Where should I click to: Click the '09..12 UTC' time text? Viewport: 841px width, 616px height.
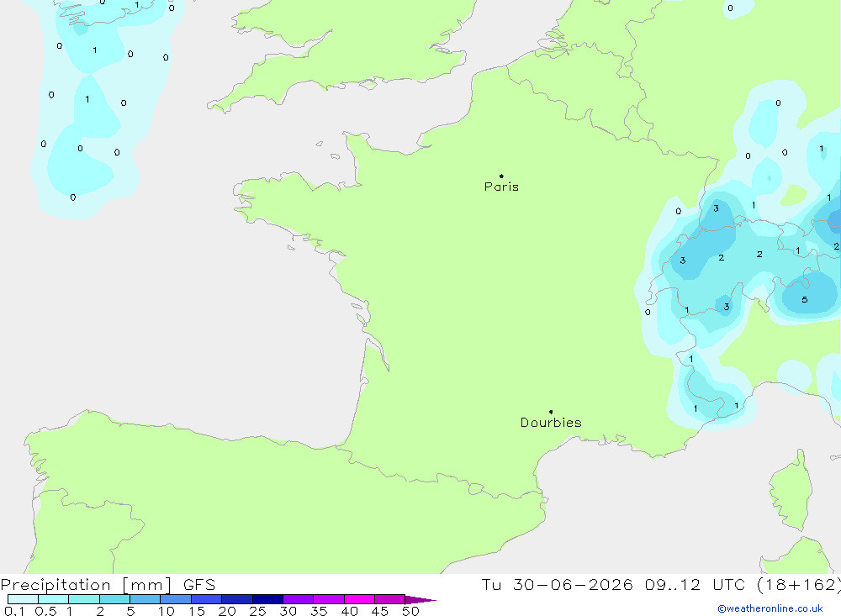pos(696,584)
